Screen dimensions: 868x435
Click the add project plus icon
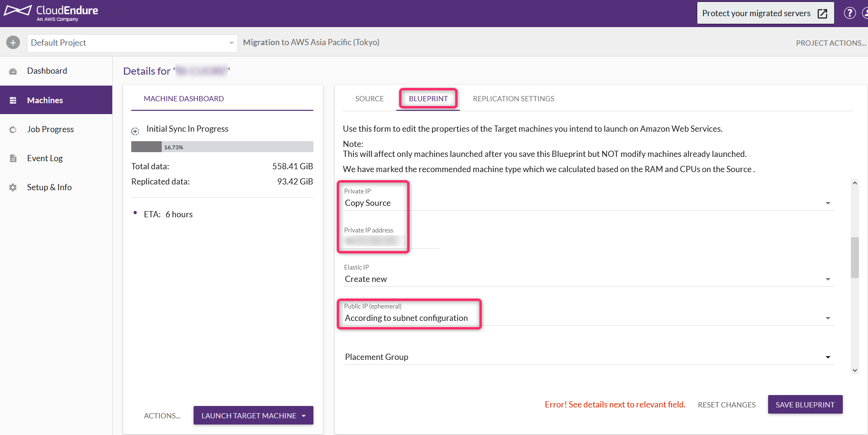13,43
